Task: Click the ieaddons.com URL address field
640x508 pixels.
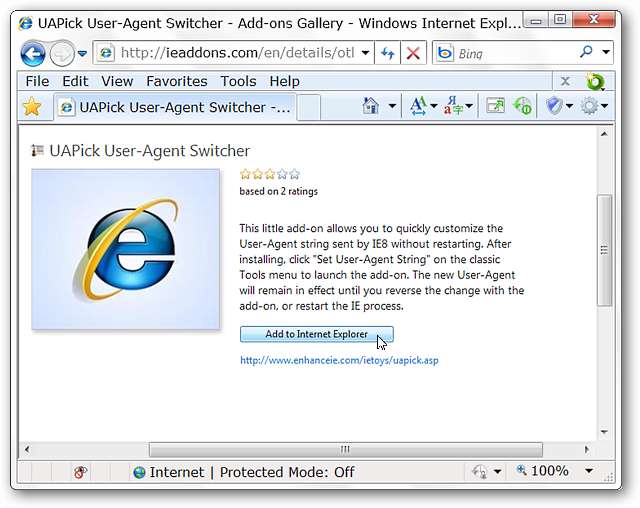Action: coord(238,53)
